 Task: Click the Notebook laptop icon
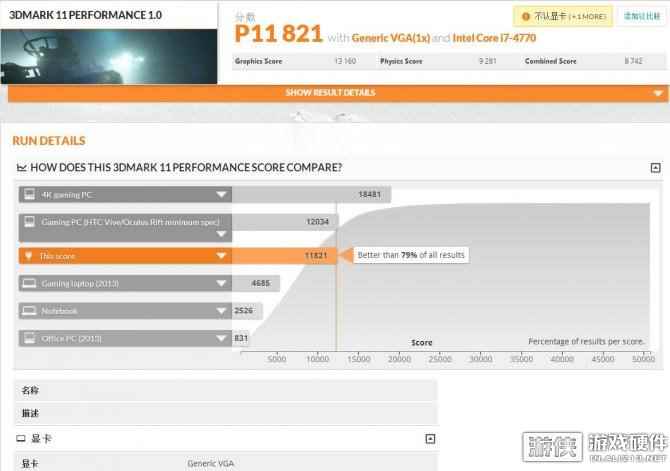(29, 311)
